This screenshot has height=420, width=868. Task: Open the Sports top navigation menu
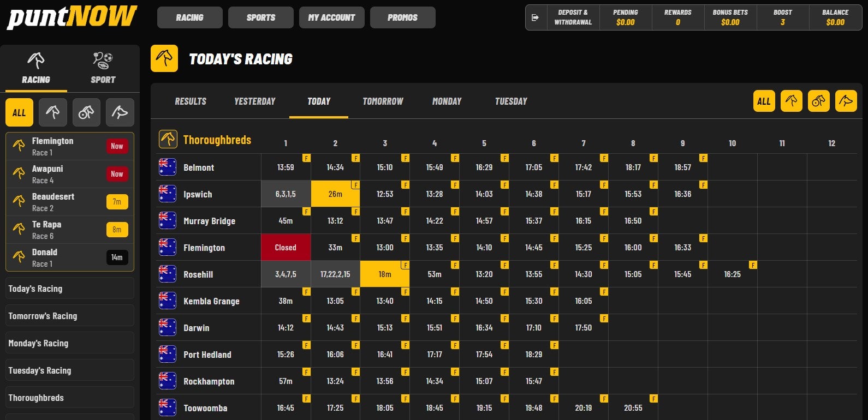point(261,17)
